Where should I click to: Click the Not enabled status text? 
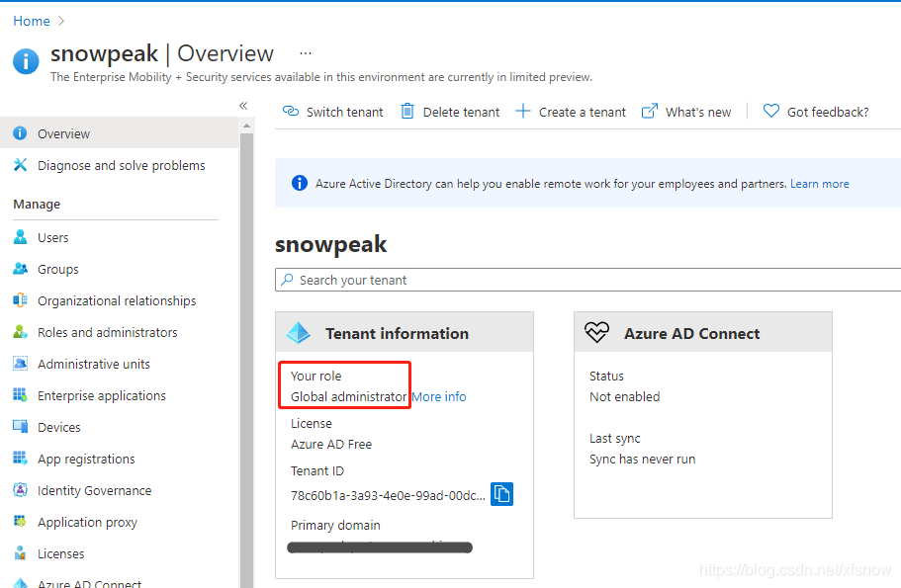(x=625, y=396)
